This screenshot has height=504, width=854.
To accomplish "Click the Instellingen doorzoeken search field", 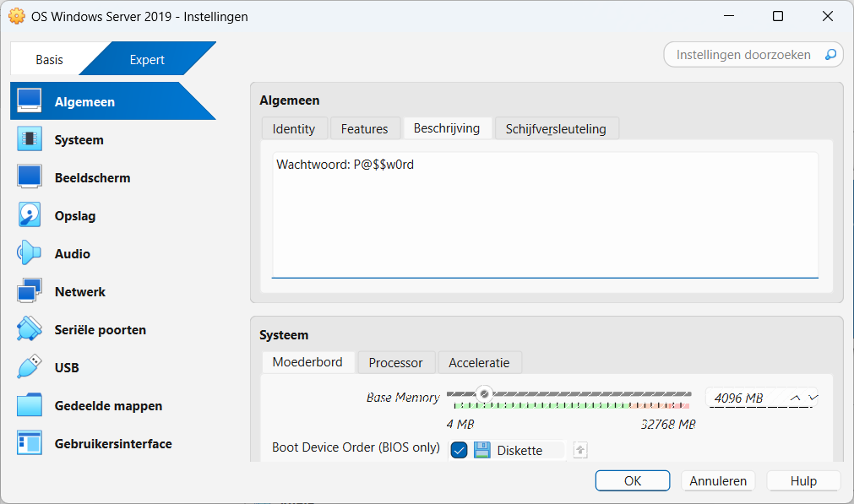I will [x=743, y=54].
